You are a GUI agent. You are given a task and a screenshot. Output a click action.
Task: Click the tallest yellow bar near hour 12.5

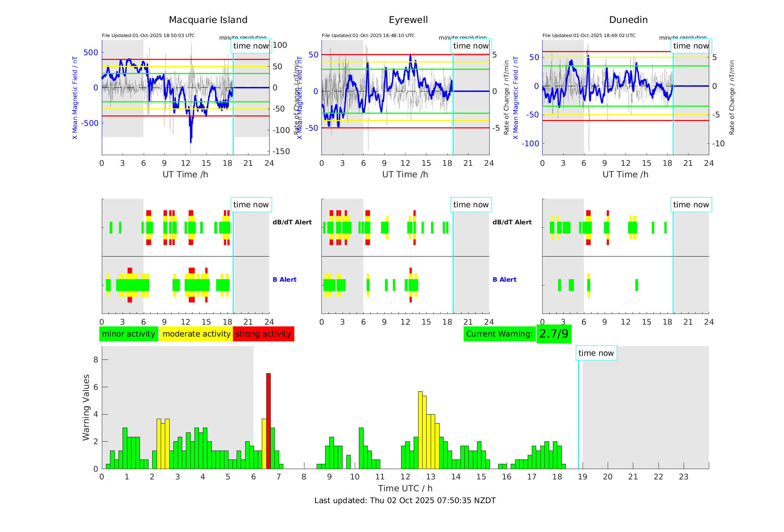tap(420, 429)
